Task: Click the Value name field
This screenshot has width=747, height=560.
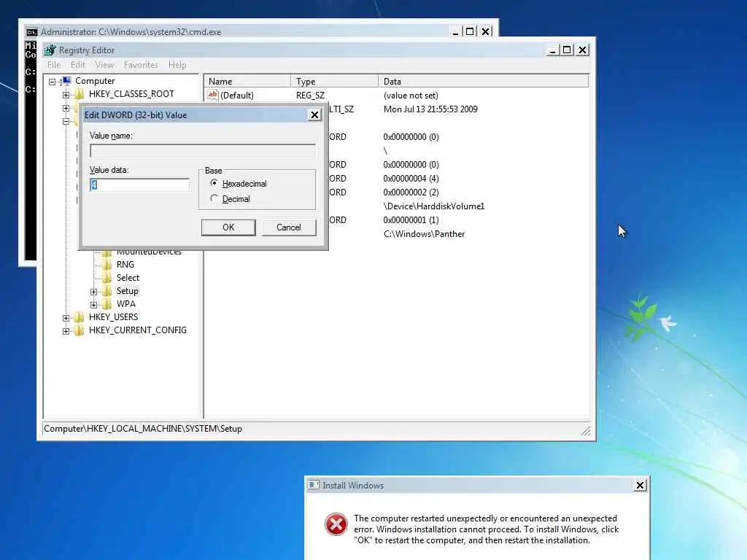Action: point(203,150)
